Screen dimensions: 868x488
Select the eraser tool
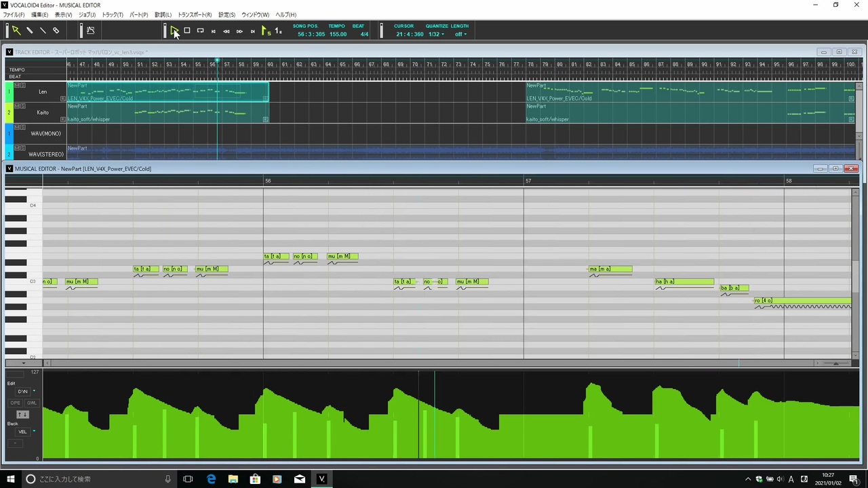pos(56,30)
